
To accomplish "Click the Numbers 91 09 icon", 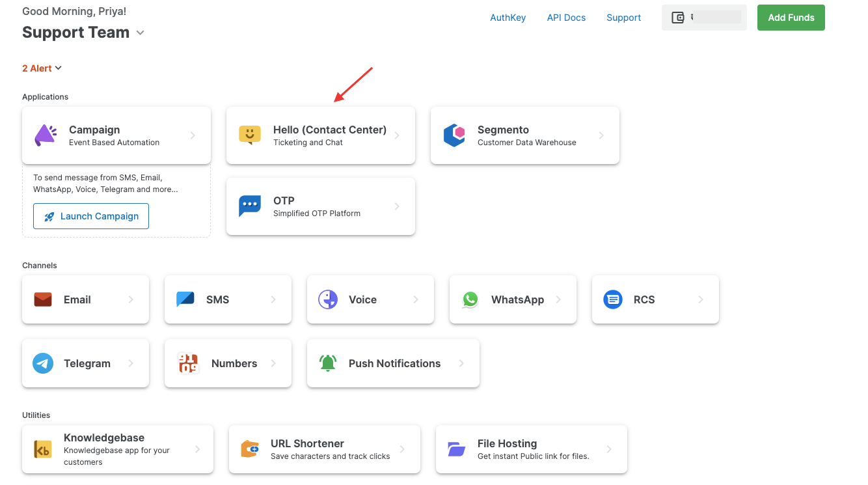I will [x=188, y=363].
